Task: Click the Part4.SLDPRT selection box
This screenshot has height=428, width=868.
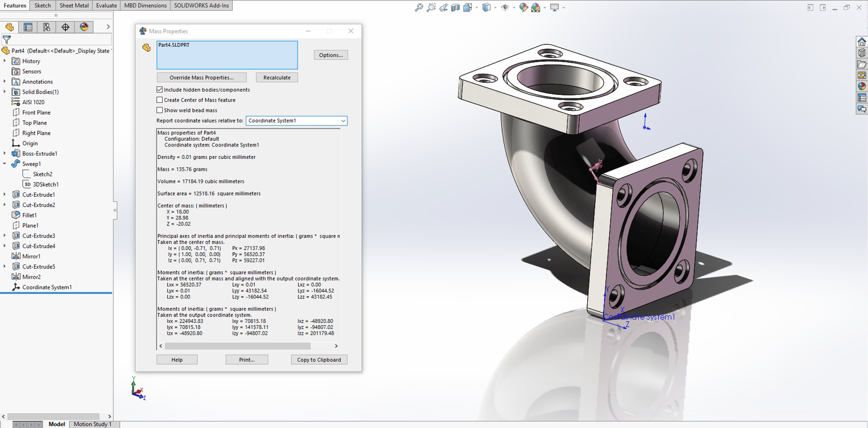Action: [x=227, y=55]
